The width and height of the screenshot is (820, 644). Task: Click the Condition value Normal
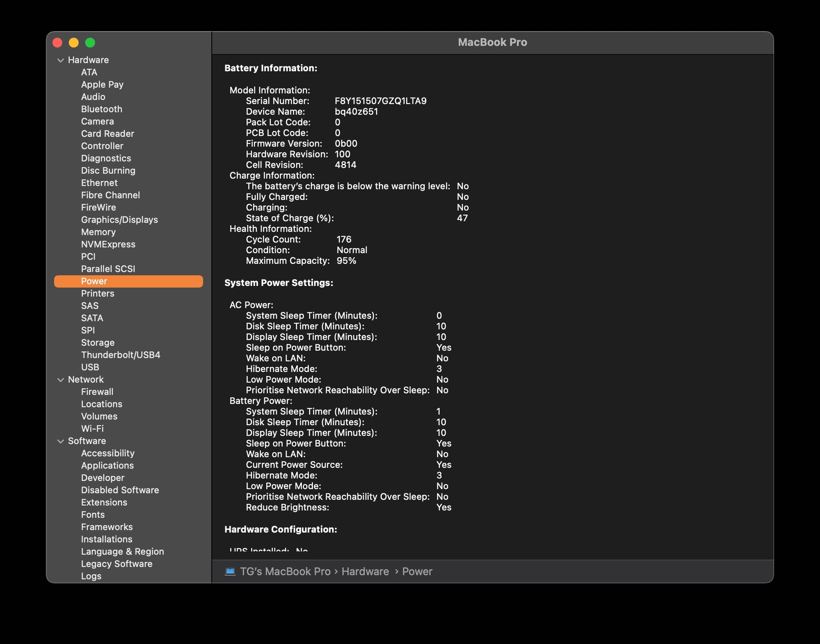[352, 250]
